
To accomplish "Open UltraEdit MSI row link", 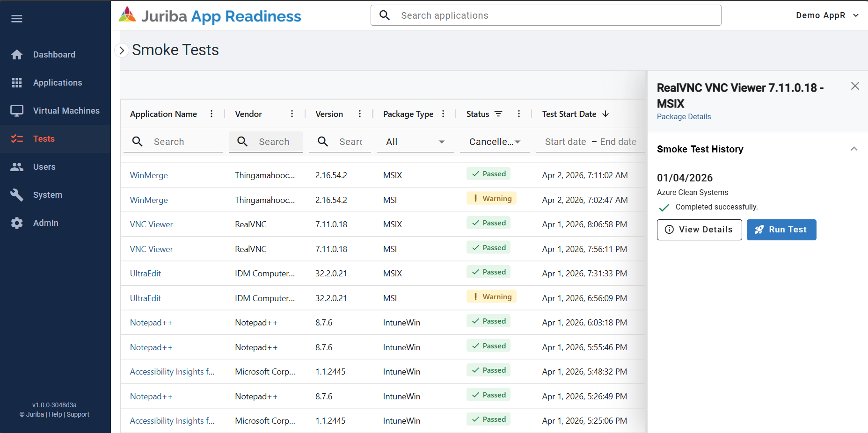I will (145, 298).
